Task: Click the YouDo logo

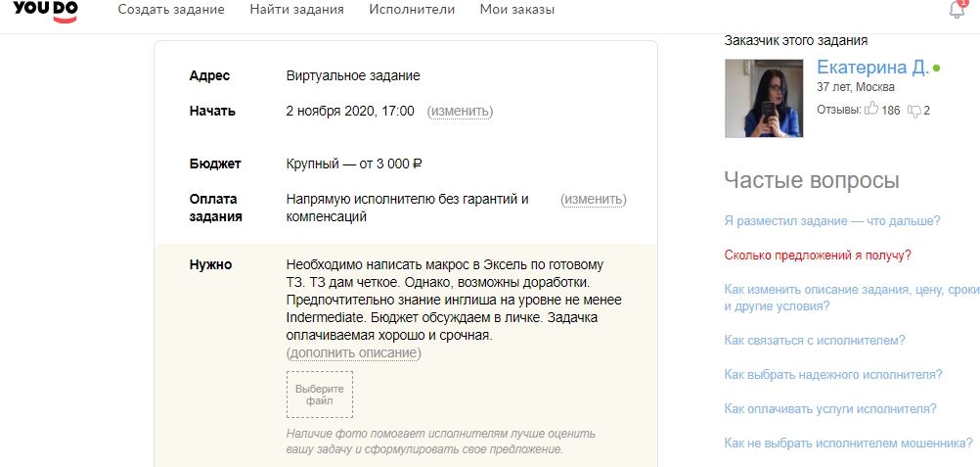Action: (45, 12)
